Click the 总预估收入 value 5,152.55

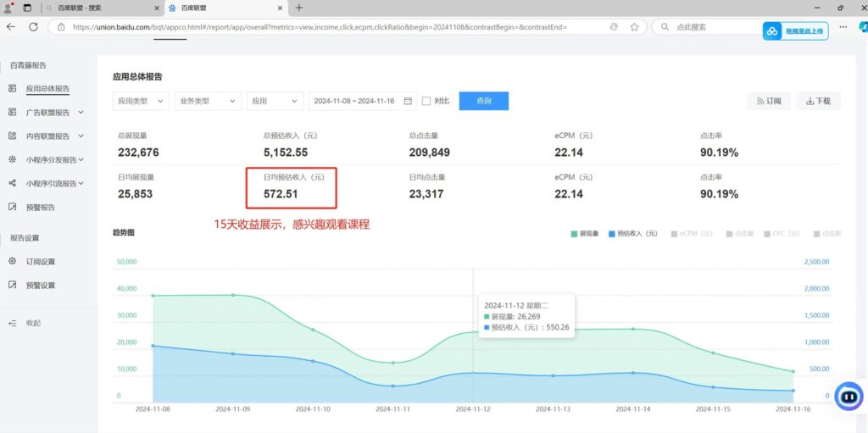click(286, 153)
